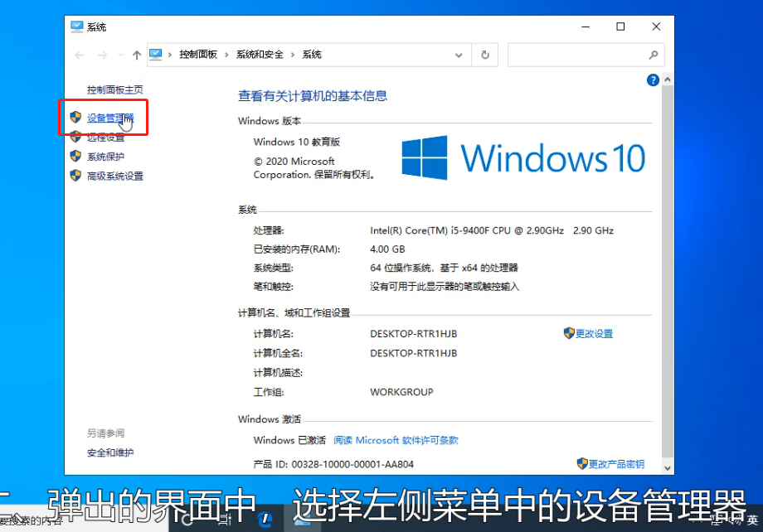
Task: Click product ID 00328-10000-00001-AA804
Action: click(x=352, y=464)
